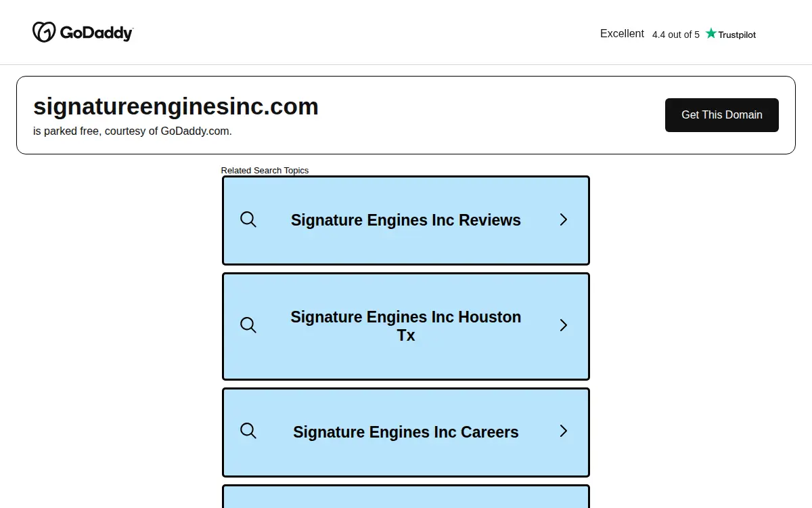The image size is (812, 508).
Task: Click search icon beside Signature Engines Inc Houston Tx
Action: [x=248, y=325]
